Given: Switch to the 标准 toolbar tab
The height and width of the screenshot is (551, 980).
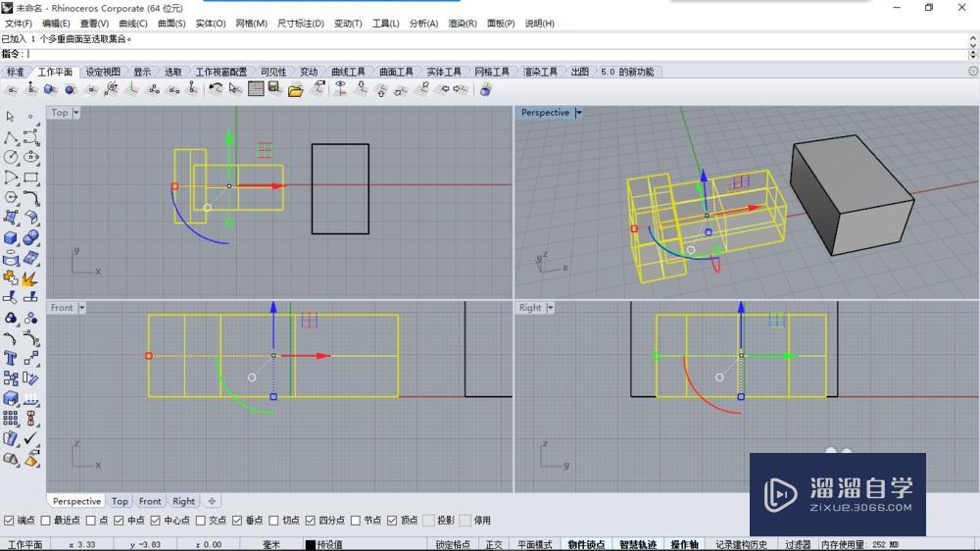Looking at the screenshot, I should click(x=15, y=72).
